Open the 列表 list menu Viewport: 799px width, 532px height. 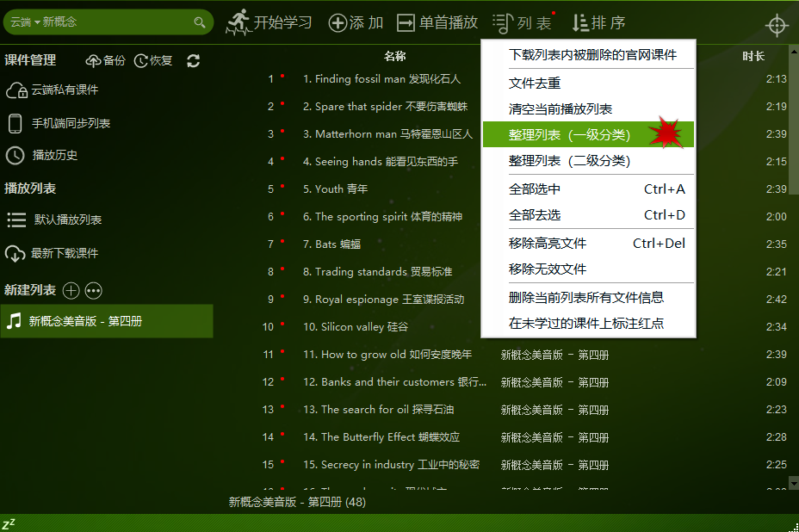pos(523,23)
